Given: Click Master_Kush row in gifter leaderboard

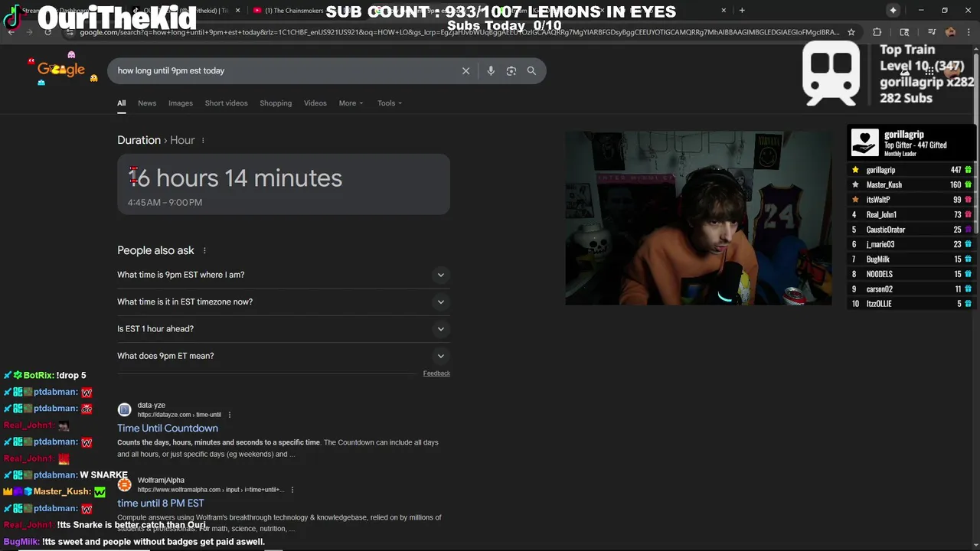Looking at the screenshot, I should 911,184.
